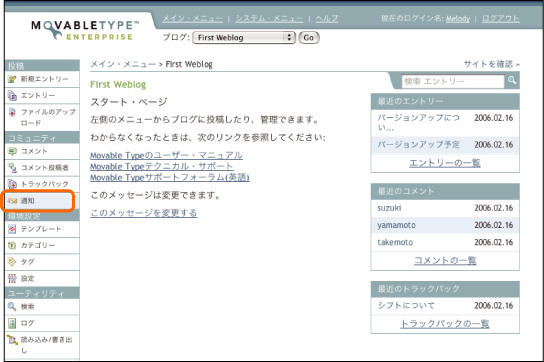Image resolution: width=544 pixels, height=362 pixels.
Task: Click the サイトを確認 link
Action: (491, 64)
